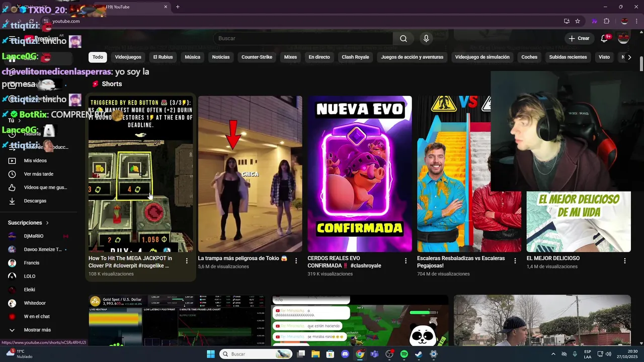Open options for 'How To Hit The MEGA JACKPOT' short
This screenshot has width=644, height=362.
[187, 261]
